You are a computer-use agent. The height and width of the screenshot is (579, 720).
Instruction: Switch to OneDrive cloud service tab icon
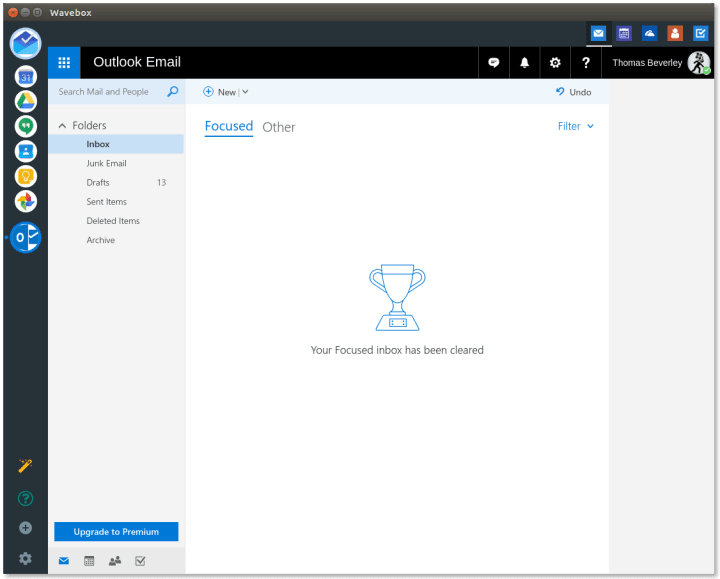click(649, 33)
